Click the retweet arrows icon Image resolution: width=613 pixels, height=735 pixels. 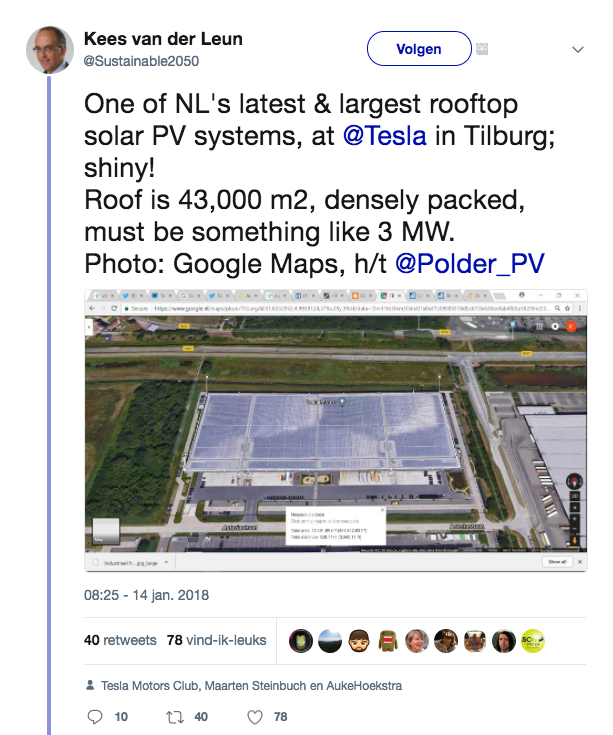pyautogui.click(x=175, y=717)
